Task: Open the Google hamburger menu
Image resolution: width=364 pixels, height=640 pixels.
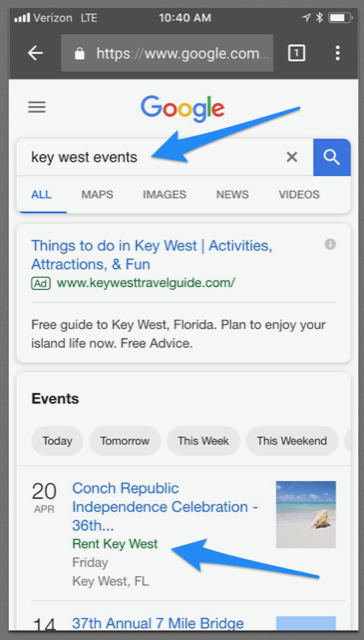Action: coord(37,107)
